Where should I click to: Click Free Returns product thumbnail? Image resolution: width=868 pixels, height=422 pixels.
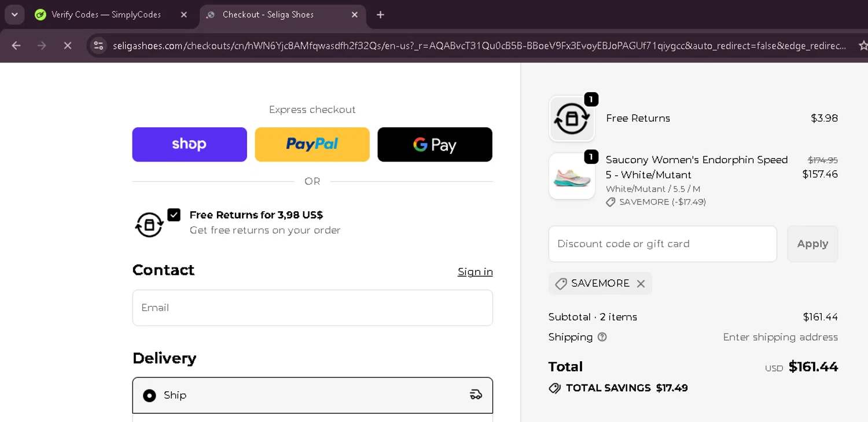572,118
